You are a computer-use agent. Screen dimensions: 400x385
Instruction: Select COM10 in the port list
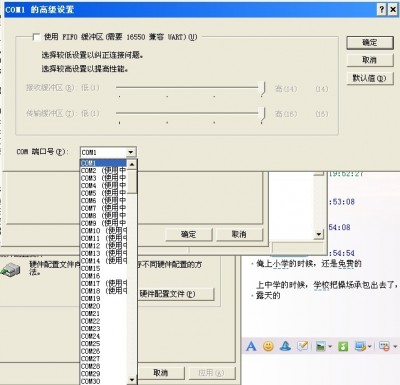(104, 230)
